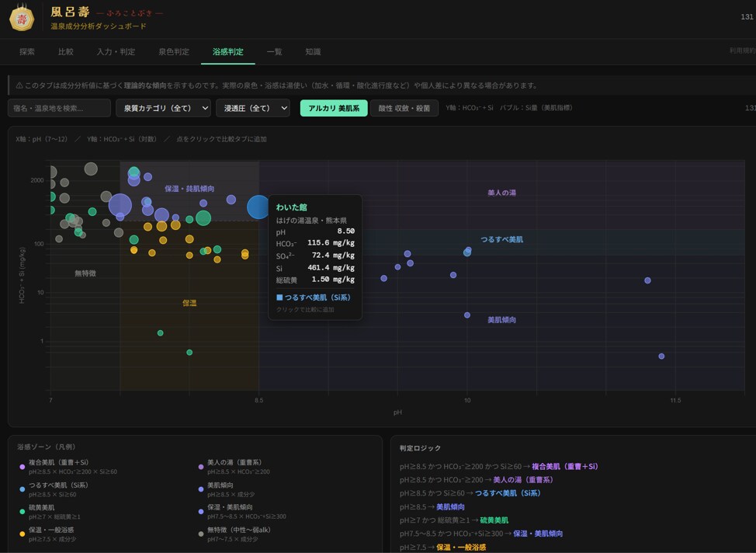
Task: Click the purple legend dot for 複合美肌（重曹+Si）
Action: click(x=23, y=467)
